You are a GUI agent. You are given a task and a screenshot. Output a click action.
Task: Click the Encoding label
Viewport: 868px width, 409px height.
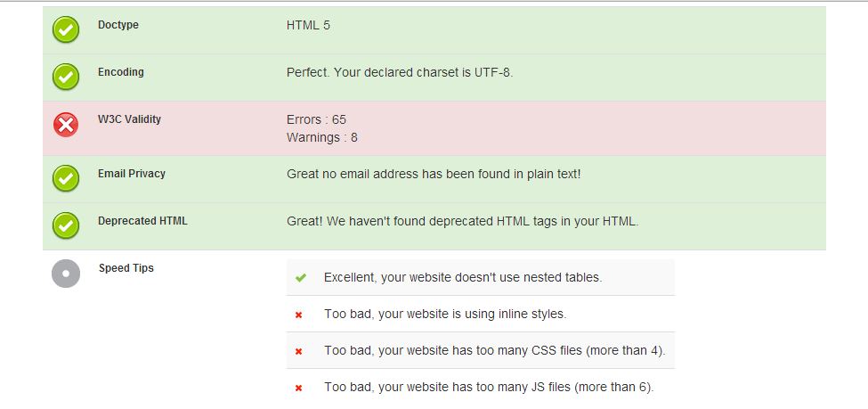121,72
